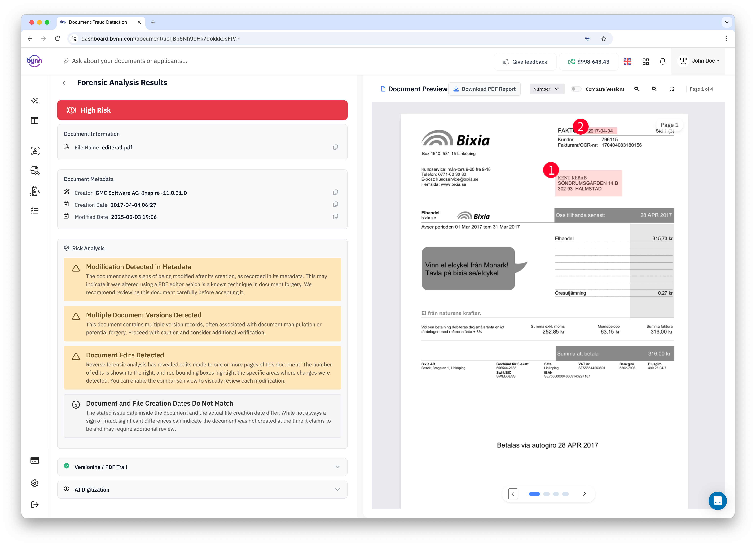756x546 pixels.
Task: Switch to the Document Fraud Detection tab
Action: pyautogui.click(x=98, y=22)
